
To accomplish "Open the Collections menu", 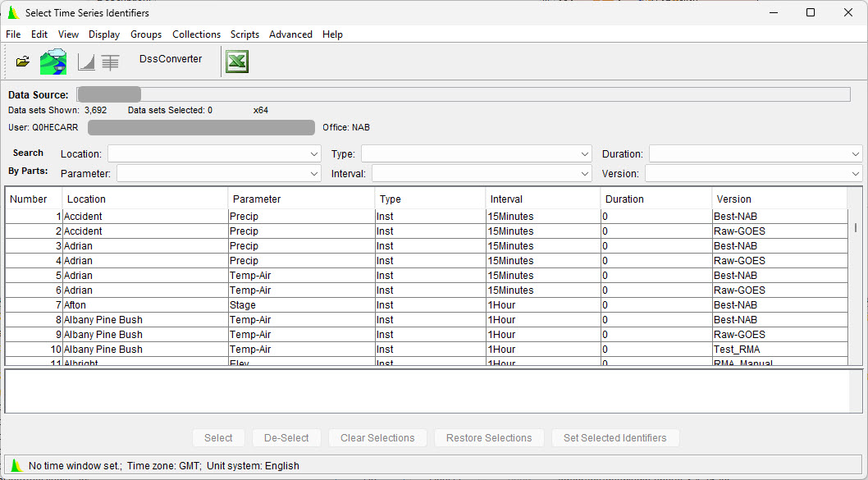I will click(x=196, y=34).
